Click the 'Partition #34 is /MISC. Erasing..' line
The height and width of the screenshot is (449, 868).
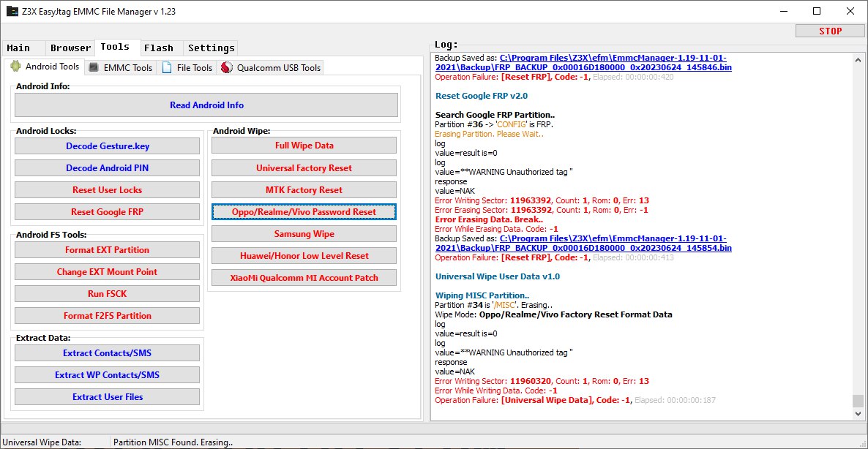point(493,305)
